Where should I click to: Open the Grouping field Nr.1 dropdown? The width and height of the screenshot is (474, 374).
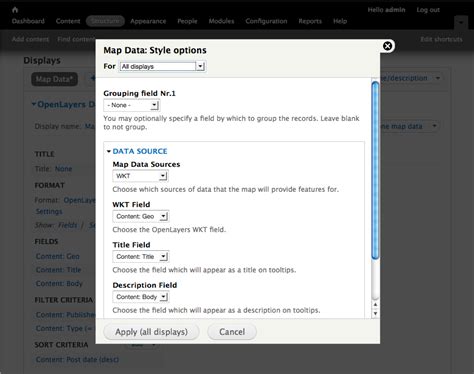pos(131,105)
